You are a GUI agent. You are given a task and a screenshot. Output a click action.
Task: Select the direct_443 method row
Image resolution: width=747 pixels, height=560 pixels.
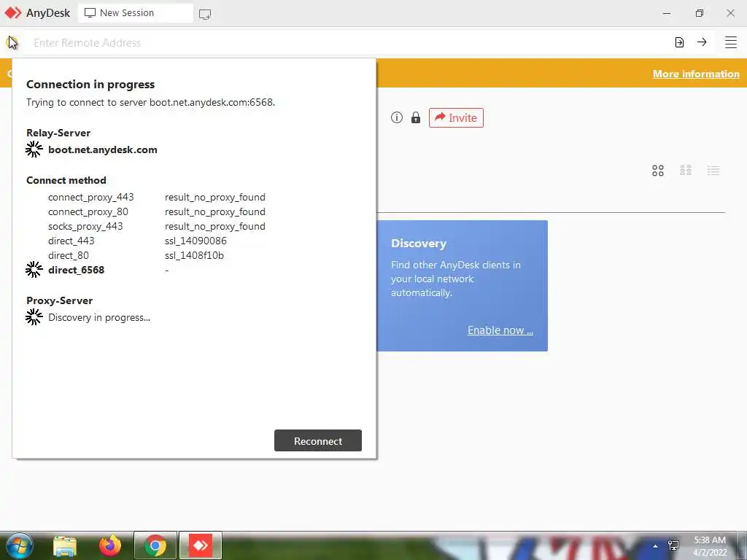point(137,241)
